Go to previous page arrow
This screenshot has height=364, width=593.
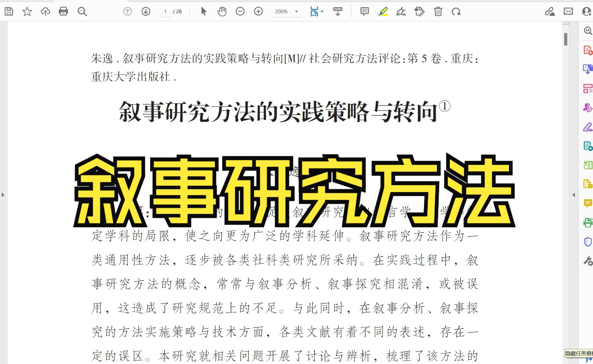tap(128, 11)
